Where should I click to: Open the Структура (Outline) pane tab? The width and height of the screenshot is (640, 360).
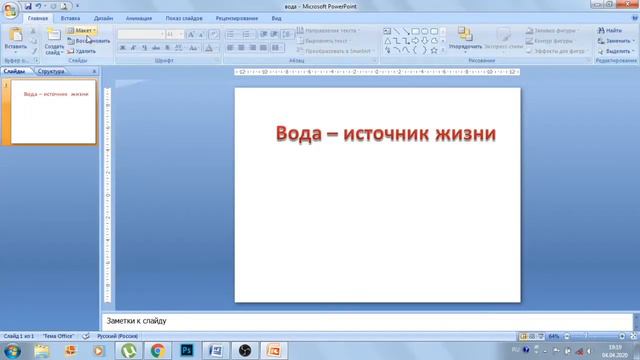(x=51, y=71)
